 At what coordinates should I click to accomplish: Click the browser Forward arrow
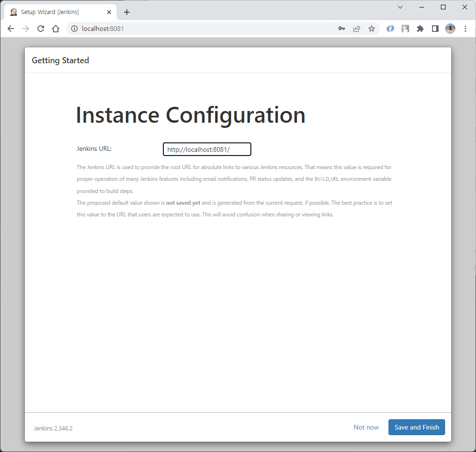26,29
